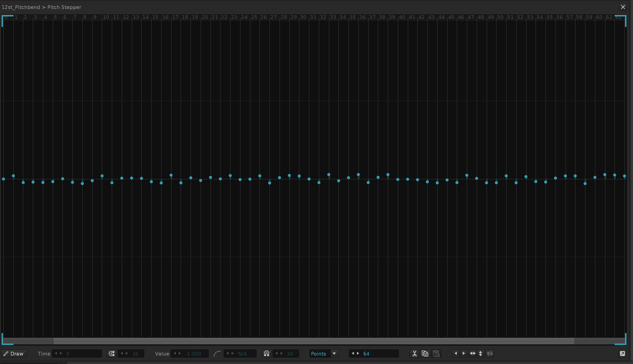Shift envelope right with arrow button
Viewport: 633px width, 364px height.
[464, 354]
